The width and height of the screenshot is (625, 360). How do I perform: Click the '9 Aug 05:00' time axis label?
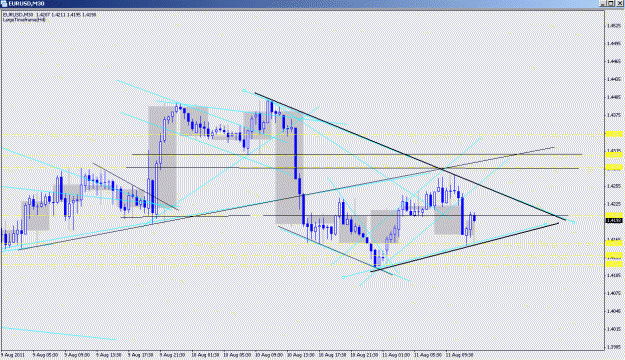pyautogui.click(x=45, y=354)
